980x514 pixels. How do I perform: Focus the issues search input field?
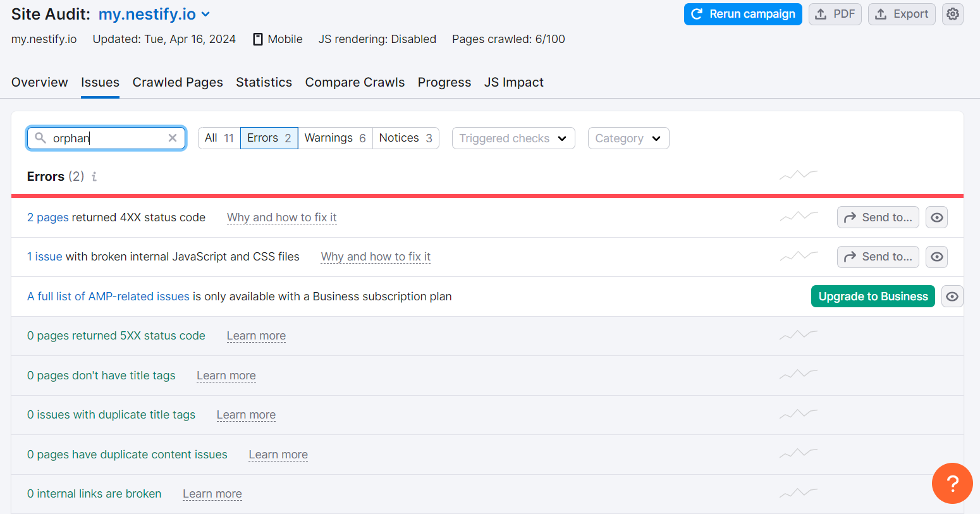pos(106,138)
